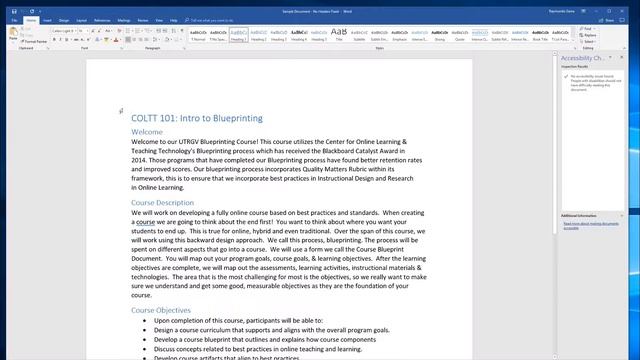Open the Borders dropdown
This screenshot has height=360, width=640.
(x=177, y=40)
